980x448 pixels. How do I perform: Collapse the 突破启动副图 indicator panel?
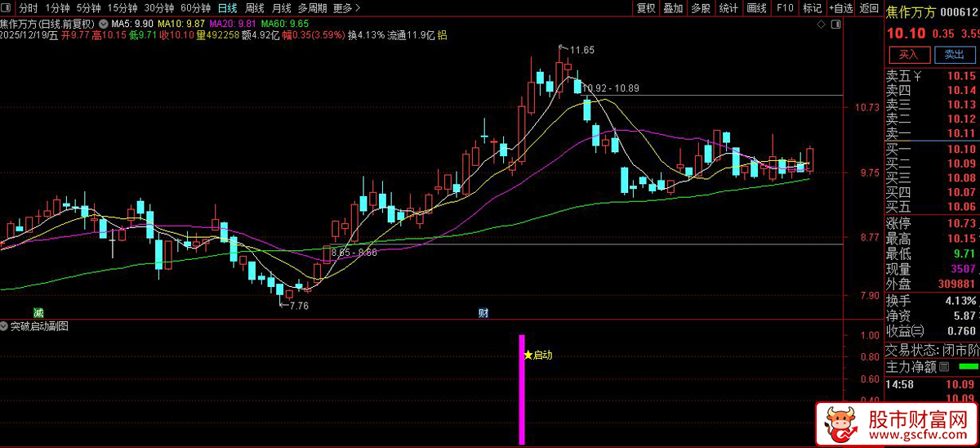tap(5, 326)
